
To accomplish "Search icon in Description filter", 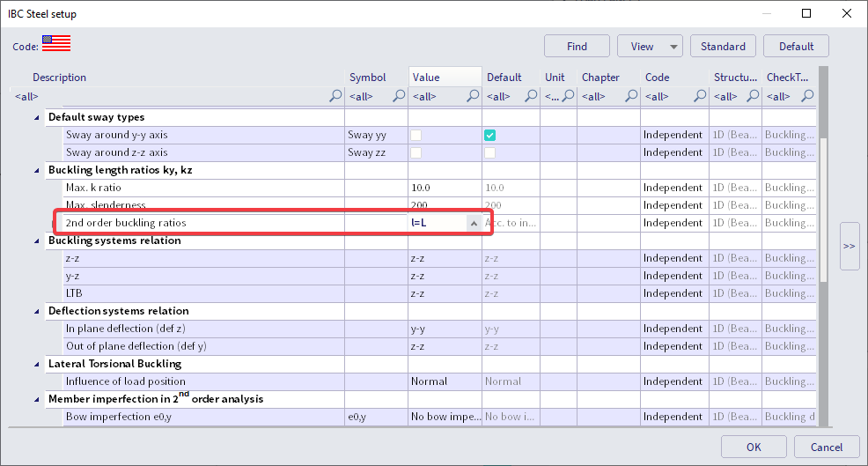I will point(335,96).
